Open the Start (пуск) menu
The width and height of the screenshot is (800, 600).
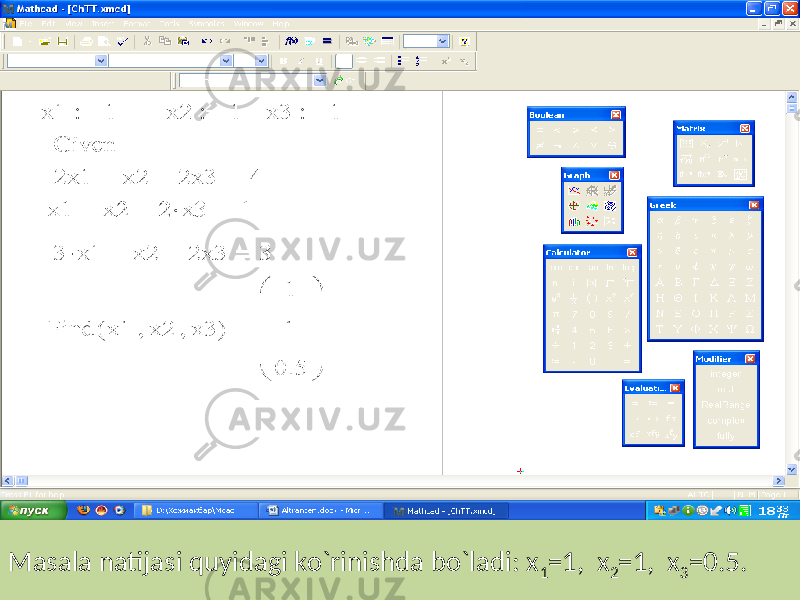click(x=33, y=510)
